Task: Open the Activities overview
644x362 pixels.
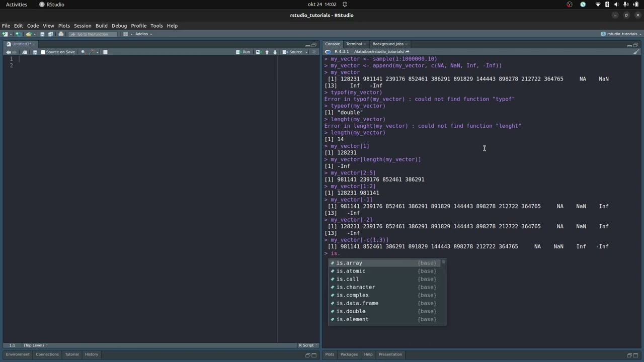Action: [17, 5]
